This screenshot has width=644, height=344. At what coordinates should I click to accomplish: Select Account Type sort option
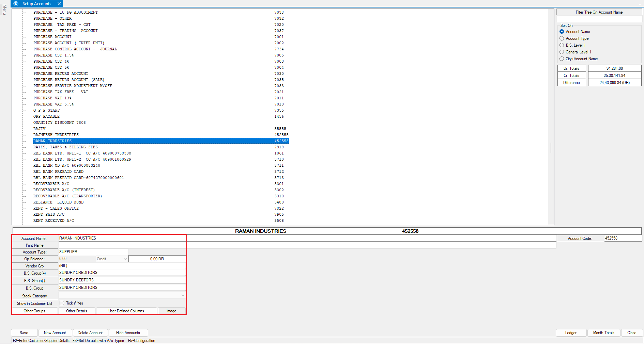click(562, 38)
